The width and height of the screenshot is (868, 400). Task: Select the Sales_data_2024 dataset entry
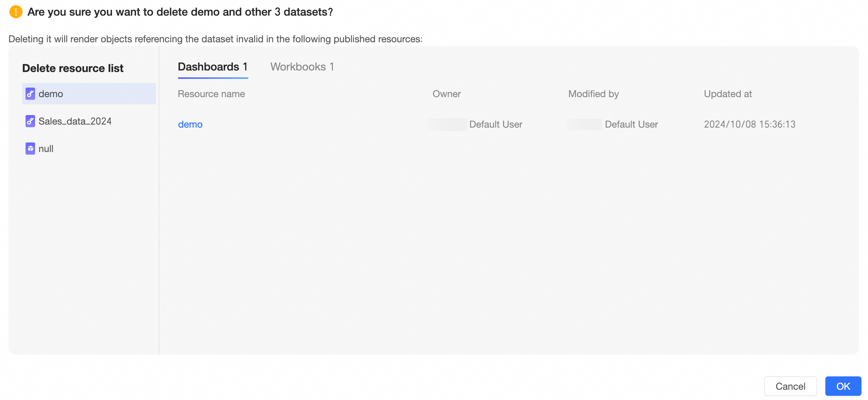click(x=75, y=121)
